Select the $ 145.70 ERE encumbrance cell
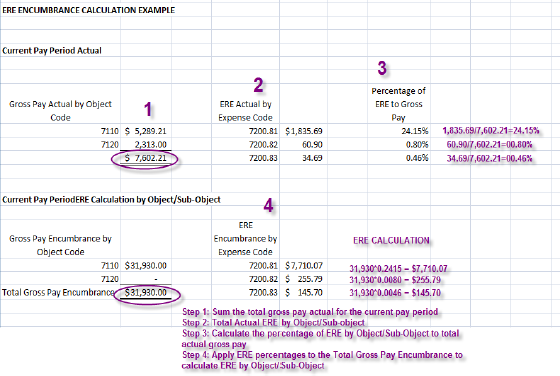The height and width of the screenshot is (376, 560). pos(304,292)
